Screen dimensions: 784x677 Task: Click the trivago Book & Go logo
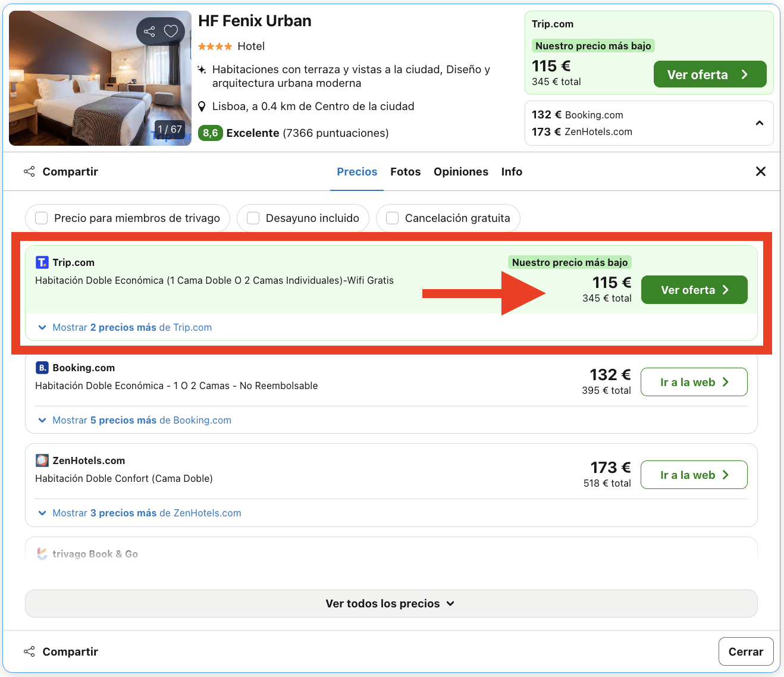42,554
